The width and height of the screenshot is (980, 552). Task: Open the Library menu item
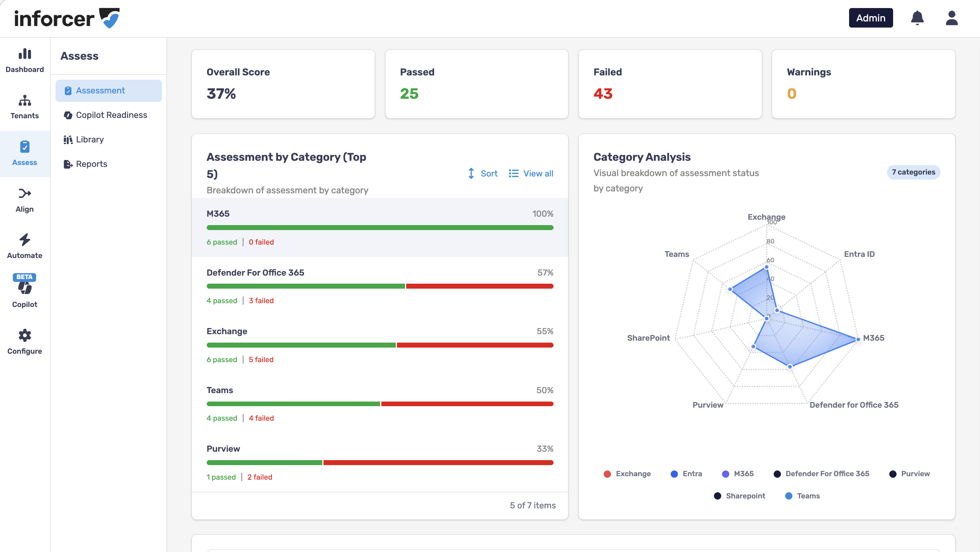tap(109, 140)
